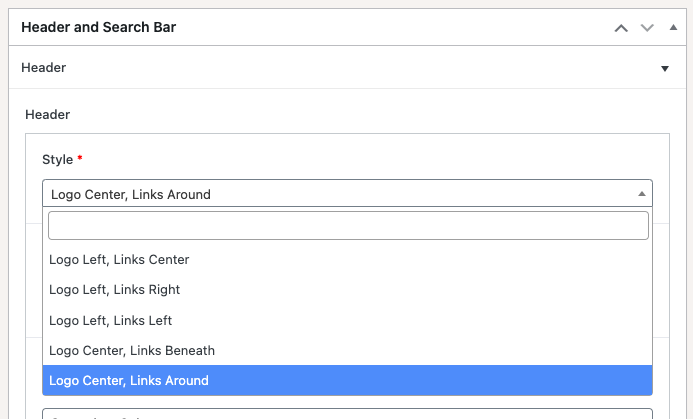Viewport: 693px width, 419px height.
Task: Click empty space in the panel title bar
Action: [400, 28]
